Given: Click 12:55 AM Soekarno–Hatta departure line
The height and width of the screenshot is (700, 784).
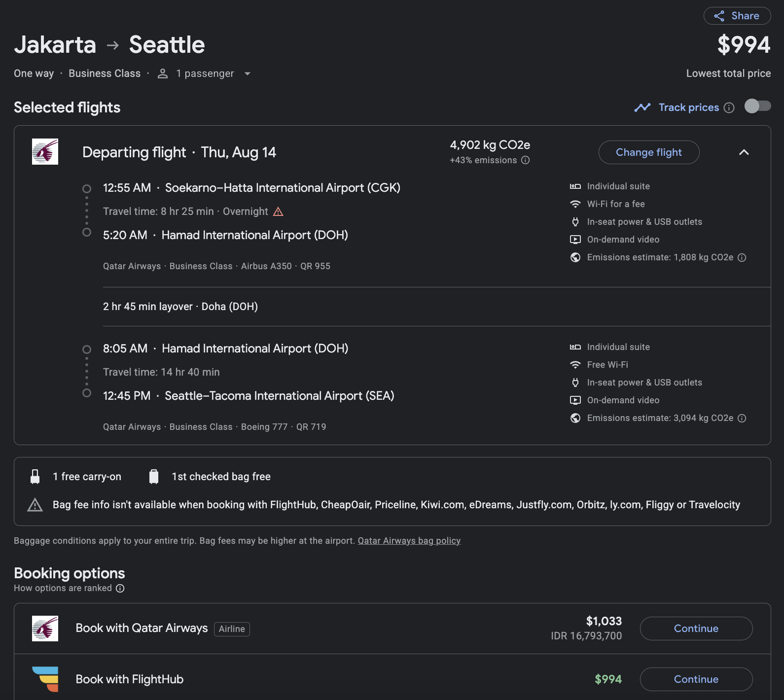Looking at the screenshot, I should coord(251,188).
